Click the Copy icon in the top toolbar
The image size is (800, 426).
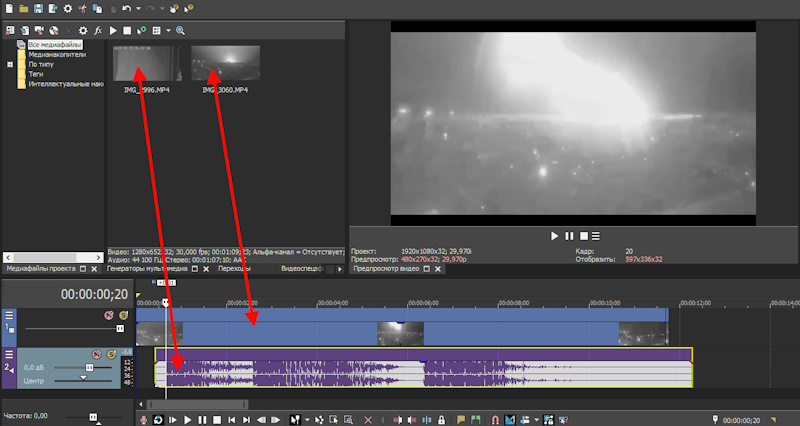click(97, 9)
